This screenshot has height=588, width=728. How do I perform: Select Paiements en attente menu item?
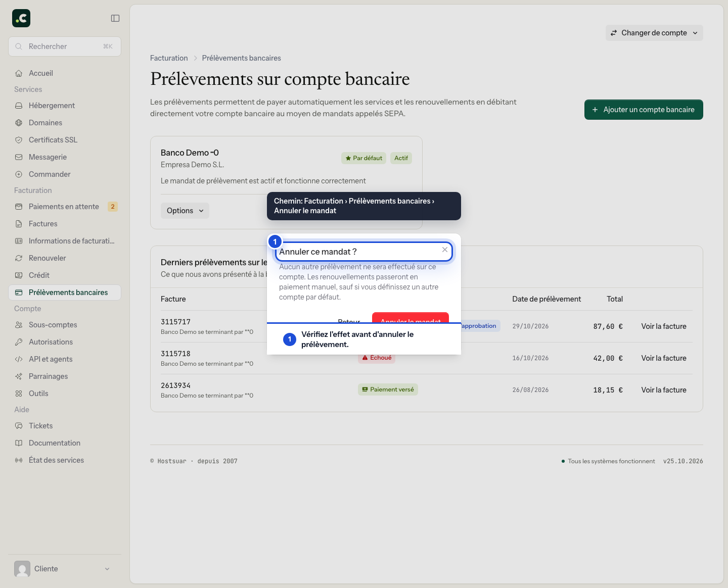pyautogui.click(x=65, y=207)
